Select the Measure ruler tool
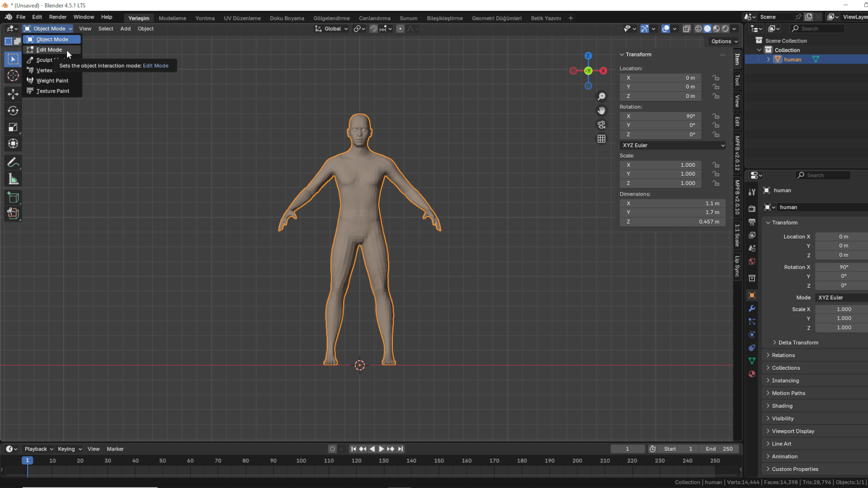 point(13,179)
